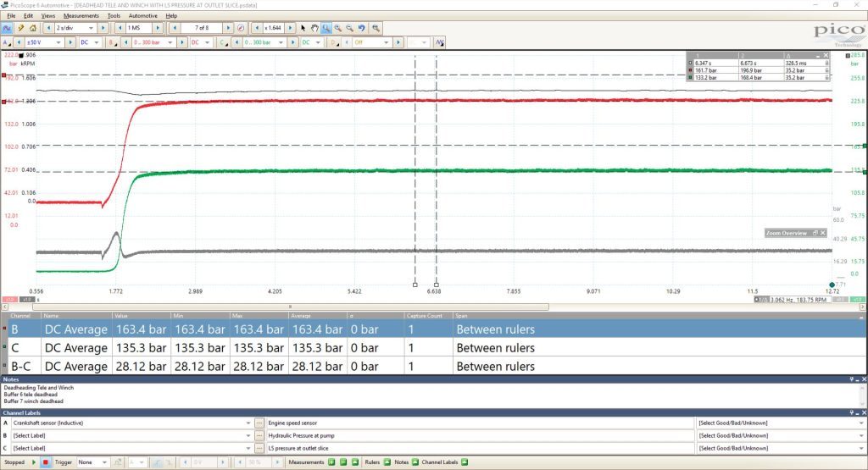Viewport: 868px width, 470px height.
Task: Start capture with green play icon
Action: (x=34, y=462)
